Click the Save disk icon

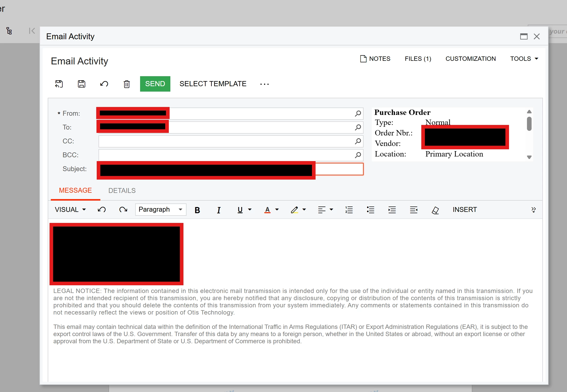point(82,84)
